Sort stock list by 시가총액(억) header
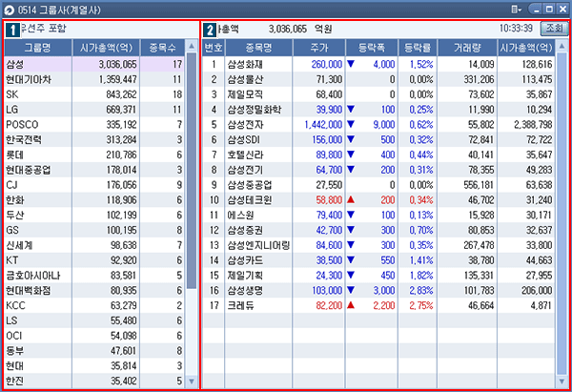This screenshot has height=392, width=572. click(526, 48)
